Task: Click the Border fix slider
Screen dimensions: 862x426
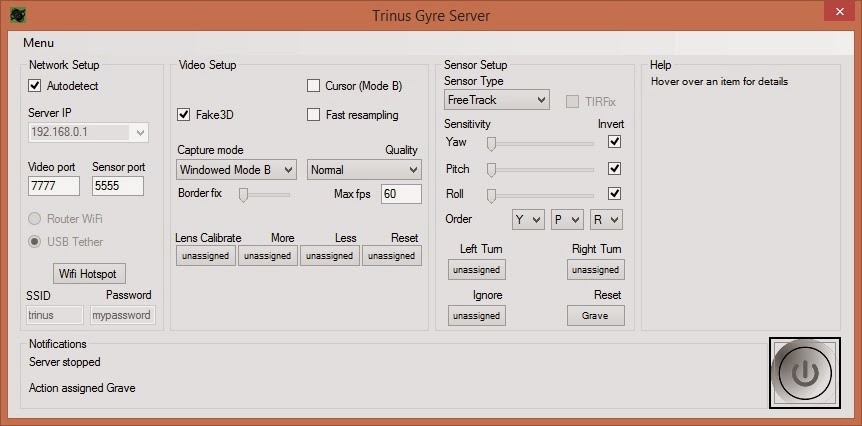Action: (264, 195)
